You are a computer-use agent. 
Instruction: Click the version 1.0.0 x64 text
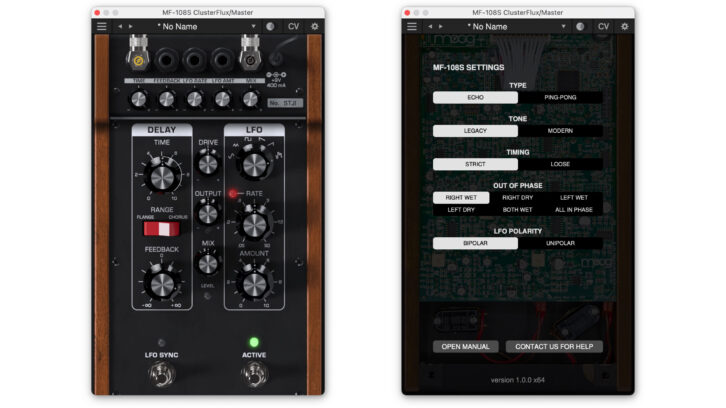click(x=518, y=380)
